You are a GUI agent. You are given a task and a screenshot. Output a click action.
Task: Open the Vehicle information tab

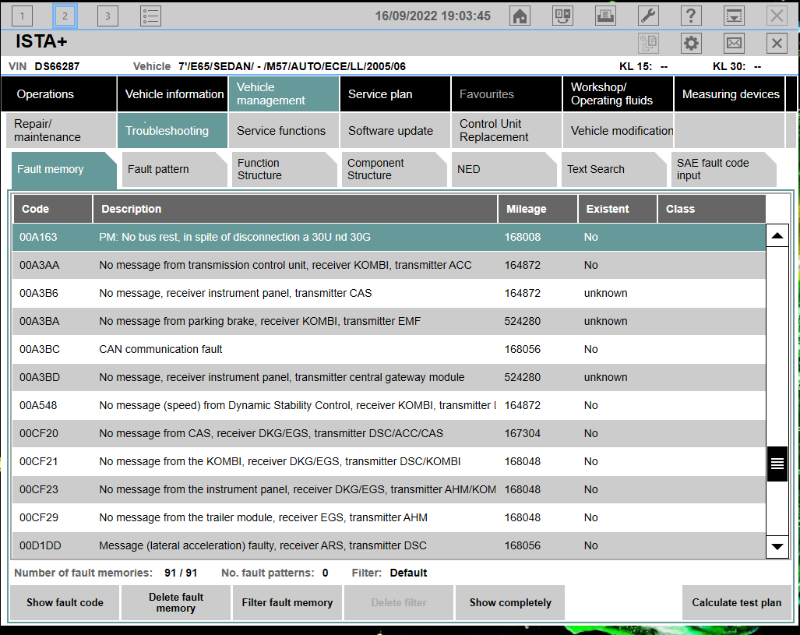tap(173, 94)
